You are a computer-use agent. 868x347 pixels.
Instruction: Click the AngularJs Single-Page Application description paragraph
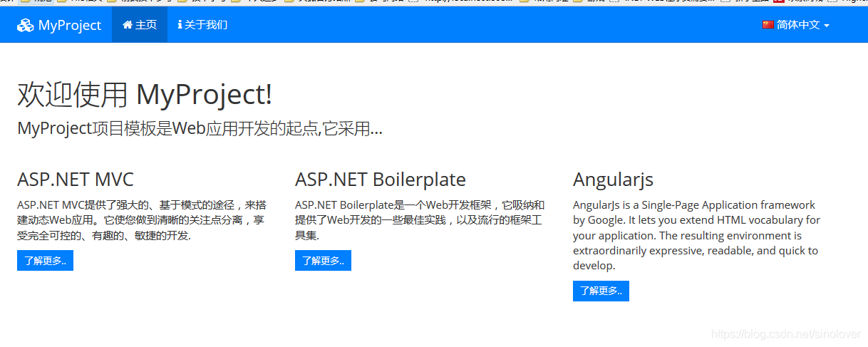pyautogui.click(x=697, y=235)
